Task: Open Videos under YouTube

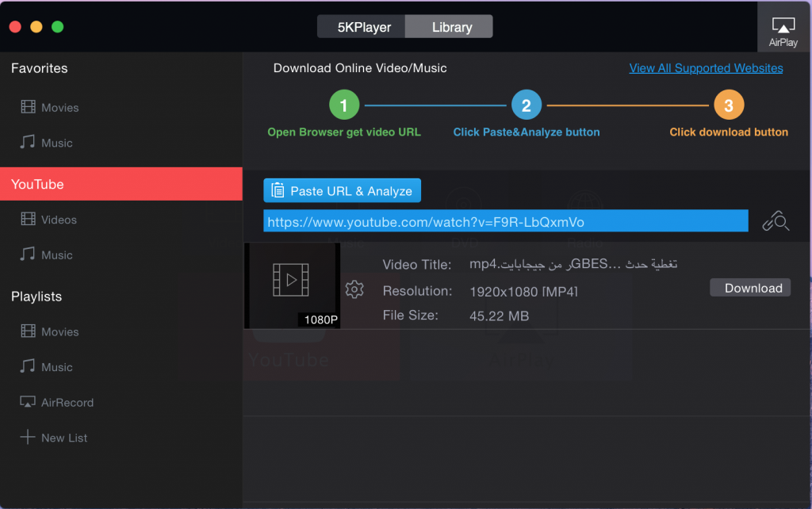Action: (59, 220)
